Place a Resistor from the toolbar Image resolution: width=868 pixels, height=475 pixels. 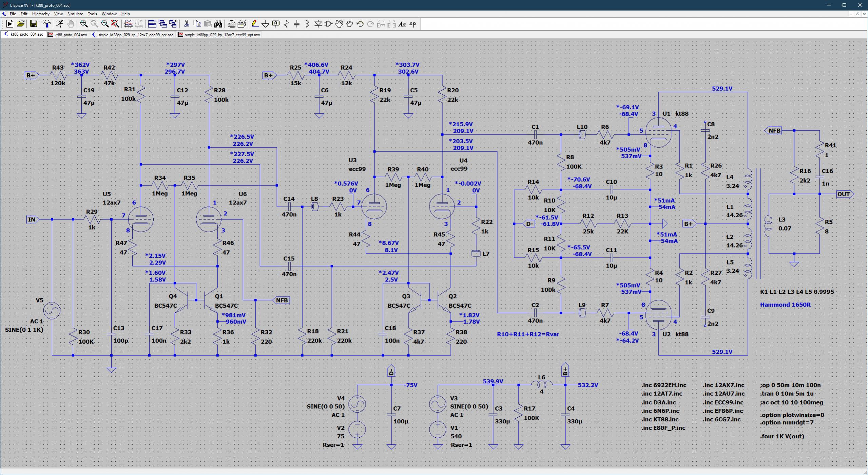click(x=287, y=24)
